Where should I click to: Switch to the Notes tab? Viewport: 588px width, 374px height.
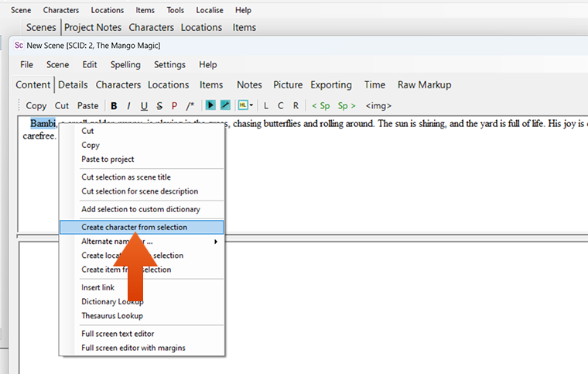point(249,85)
